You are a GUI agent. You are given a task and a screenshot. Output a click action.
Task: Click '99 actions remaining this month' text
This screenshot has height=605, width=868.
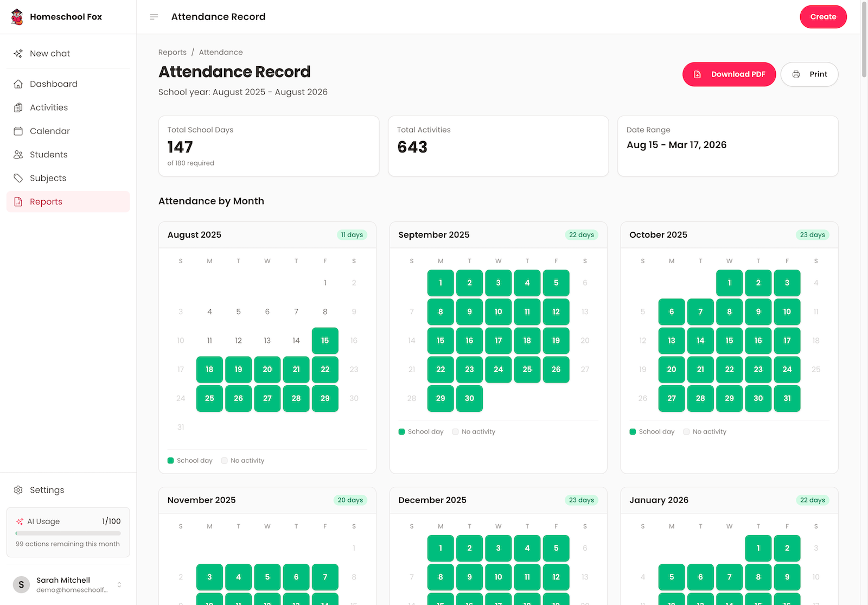click(x=68, y=544)
